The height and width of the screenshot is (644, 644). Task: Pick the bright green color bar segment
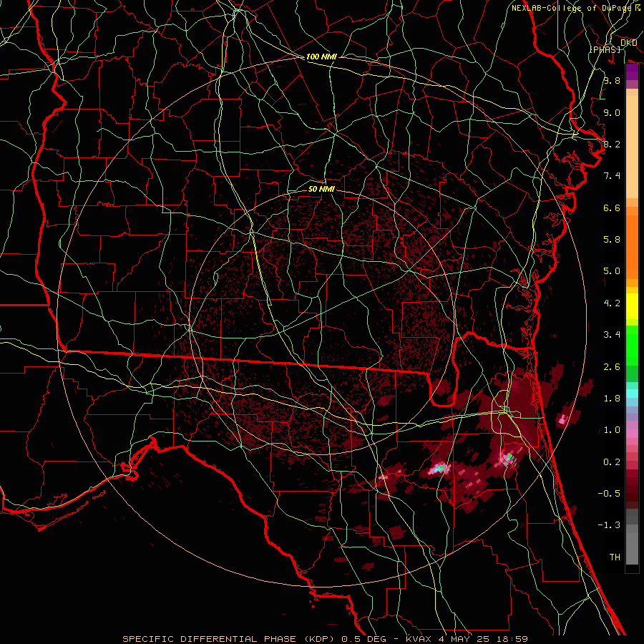pyautogui.click(x=632, y=345)
